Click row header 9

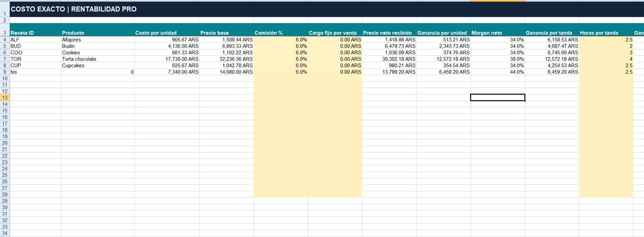click(4, 71)
